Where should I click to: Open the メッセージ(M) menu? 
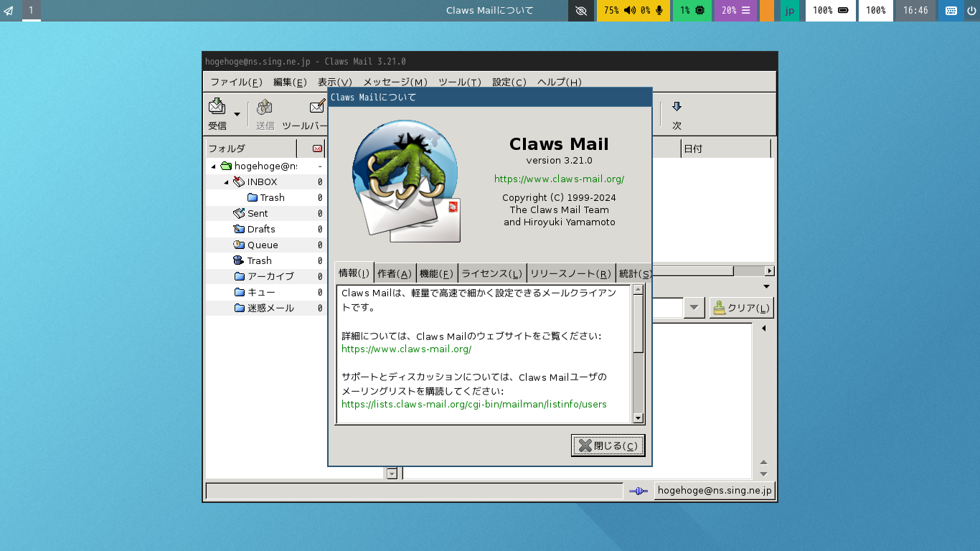pos(395,82)
